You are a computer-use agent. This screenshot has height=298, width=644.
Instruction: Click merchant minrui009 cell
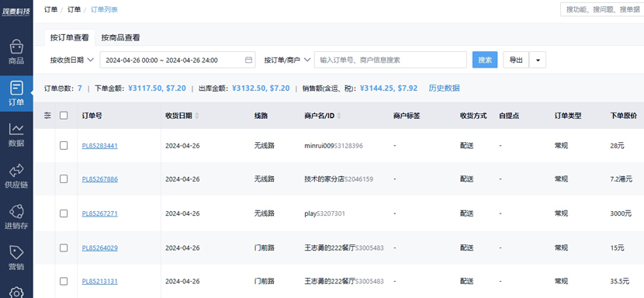pyautogui.click(x=334, y=145)
